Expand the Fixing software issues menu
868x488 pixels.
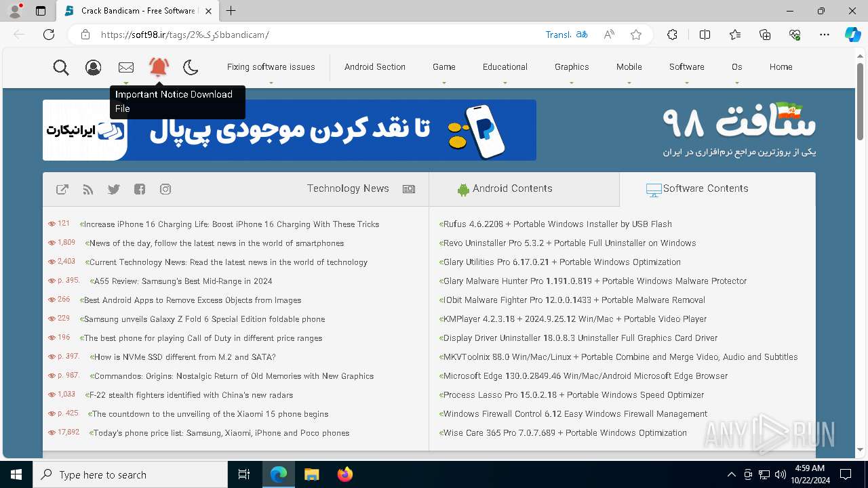pyautogui.click(x=271, y=67)
